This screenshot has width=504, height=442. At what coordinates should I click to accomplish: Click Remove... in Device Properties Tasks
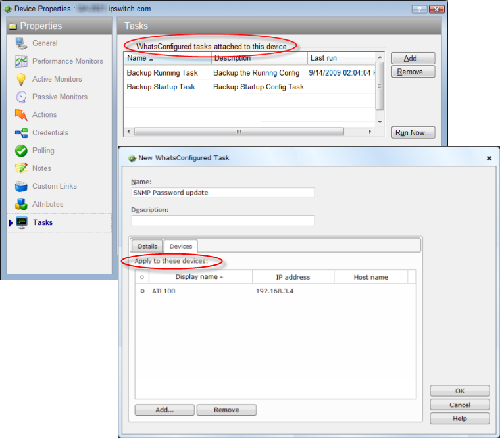click(x=413, y=72)
